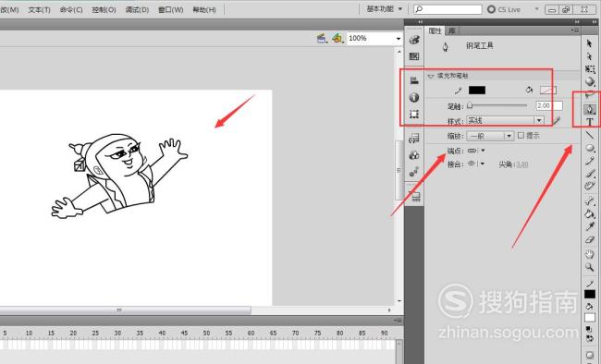This screenshot has width=601, height=364.
Task: Click the search help input field
Action: coord(448,9)
